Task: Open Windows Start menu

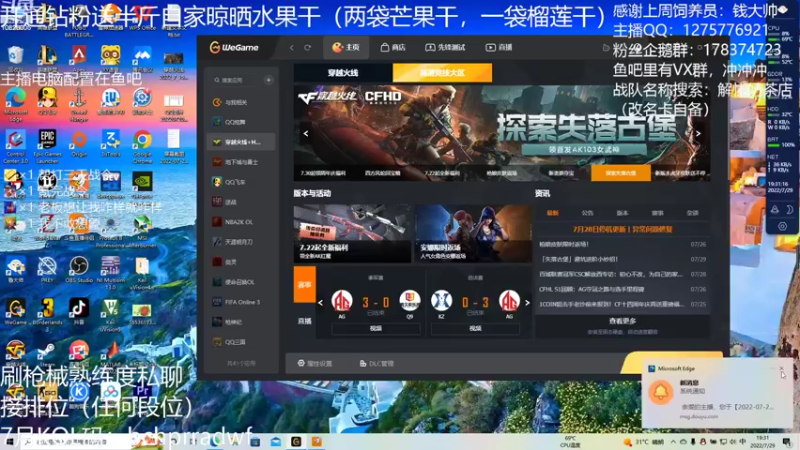Action: pyautogui.click(x=9, y=442)
